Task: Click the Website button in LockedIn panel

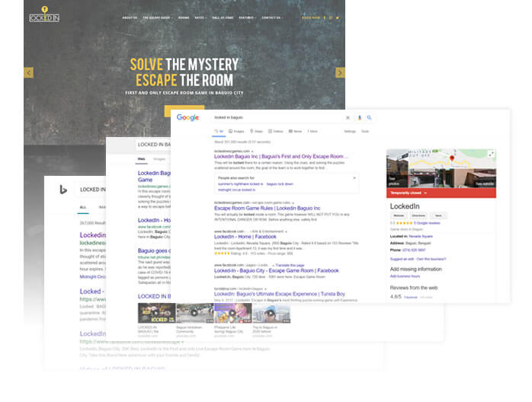Action: [399, 215]
